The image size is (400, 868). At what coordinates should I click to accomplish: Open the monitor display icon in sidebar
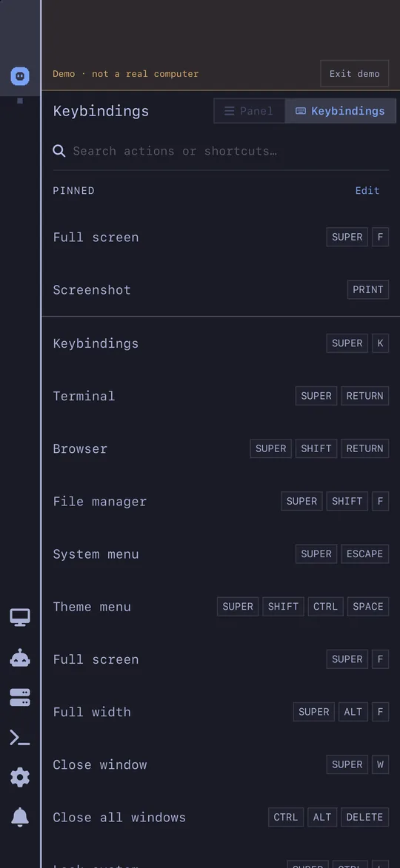20,617
